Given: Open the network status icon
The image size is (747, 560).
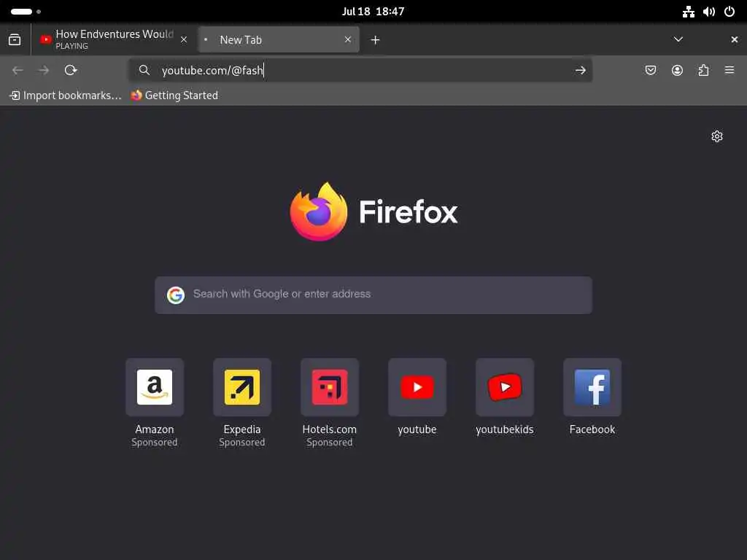Looking at the screenshot, I should click(688, 12).
